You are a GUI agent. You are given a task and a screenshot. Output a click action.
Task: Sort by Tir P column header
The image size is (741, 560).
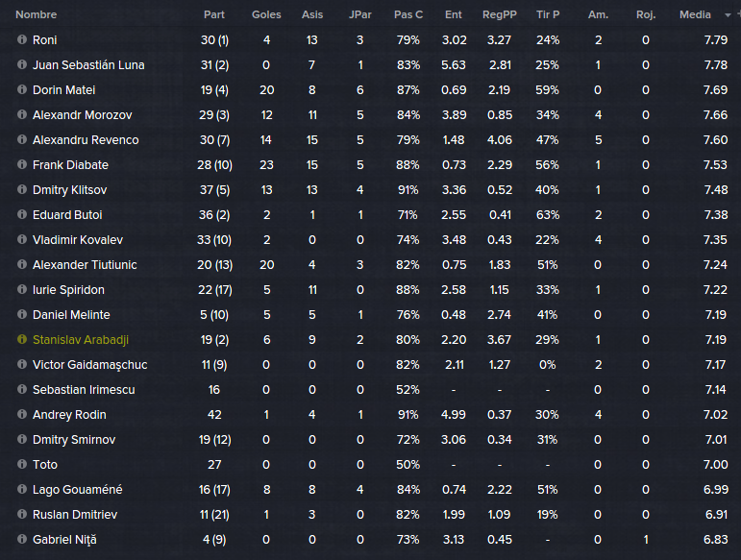(x=547, y=14)
